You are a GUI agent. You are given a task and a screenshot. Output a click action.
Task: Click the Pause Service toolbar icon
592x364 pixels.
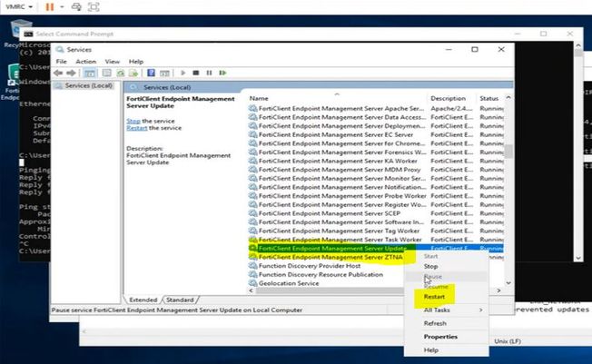[209, 73]
